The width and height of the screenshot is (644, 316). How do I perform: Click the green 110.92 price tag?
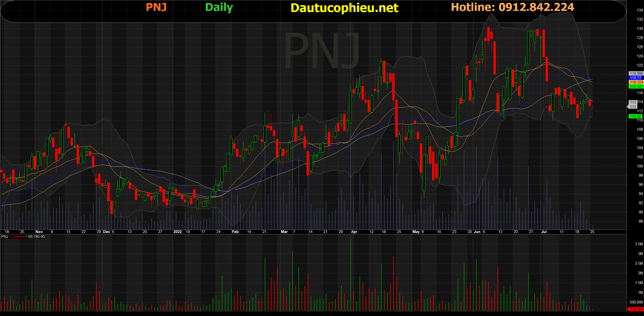point(636,116)
